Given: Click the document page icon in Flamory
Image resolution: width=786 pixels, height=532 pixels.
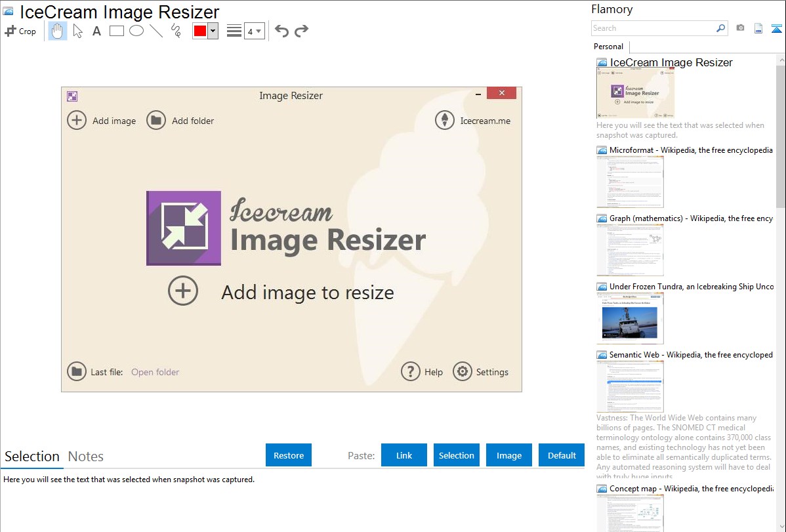Looking at the screenshot, I should (758, 28).
